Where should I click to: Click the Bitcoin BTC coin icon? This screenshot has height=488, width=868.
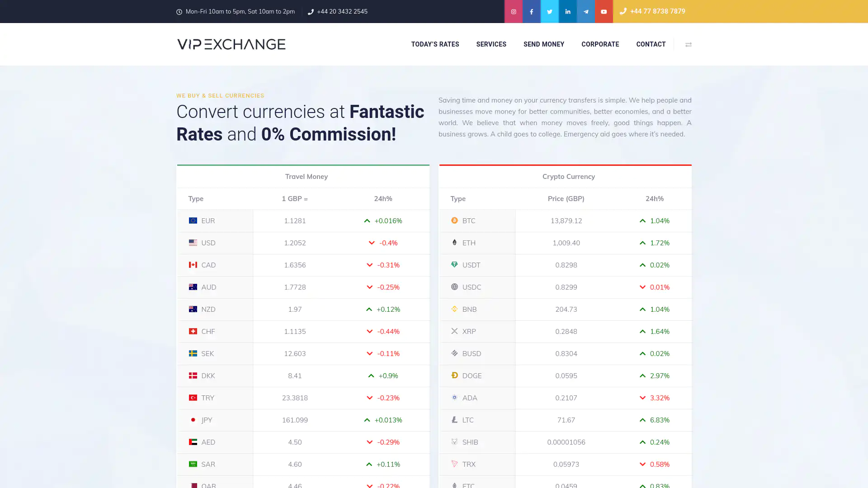454,221
